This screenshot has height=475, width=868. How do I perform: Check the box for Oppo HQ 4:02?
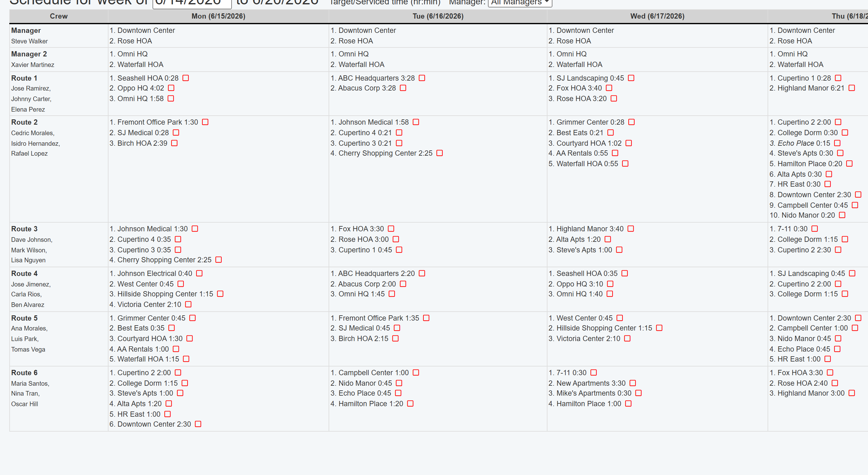[171, 88]
